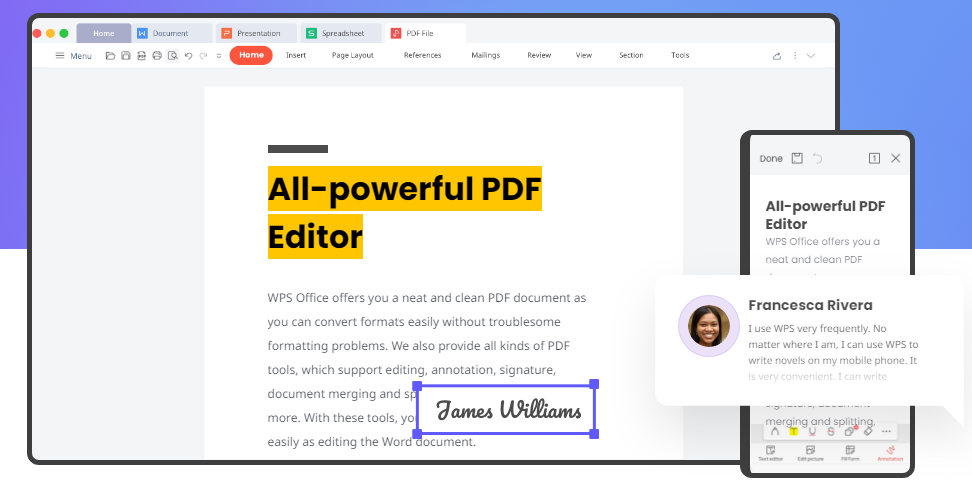972x501 pixels.
Task: Select the red Home ribbon tab
Action: tap(251, 55)
